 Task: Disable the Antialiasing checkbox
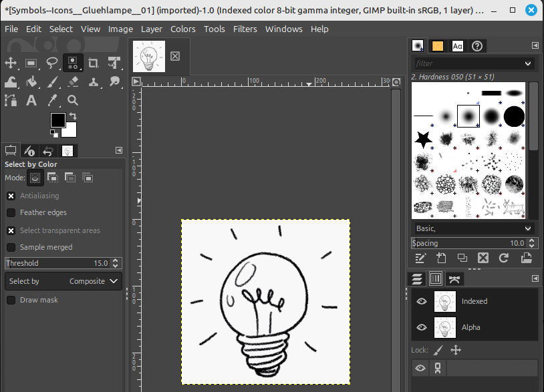[x=11, y=196]
